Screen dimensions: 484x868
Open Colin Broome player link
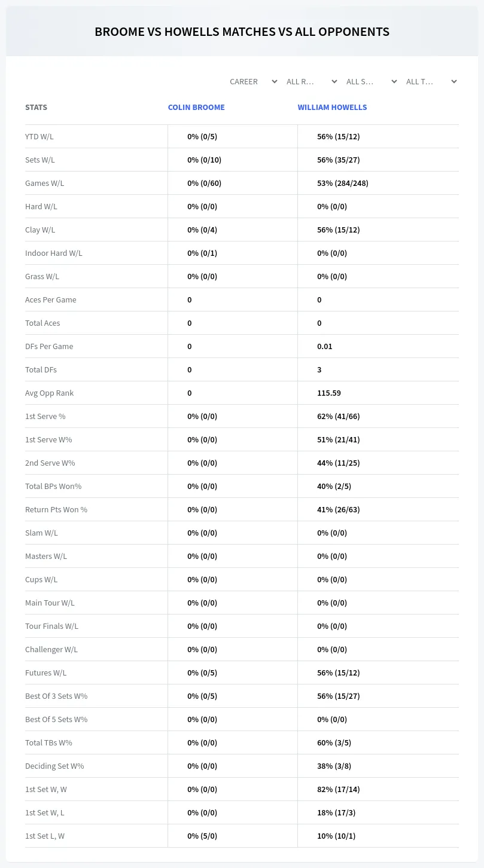coord(196,108)
